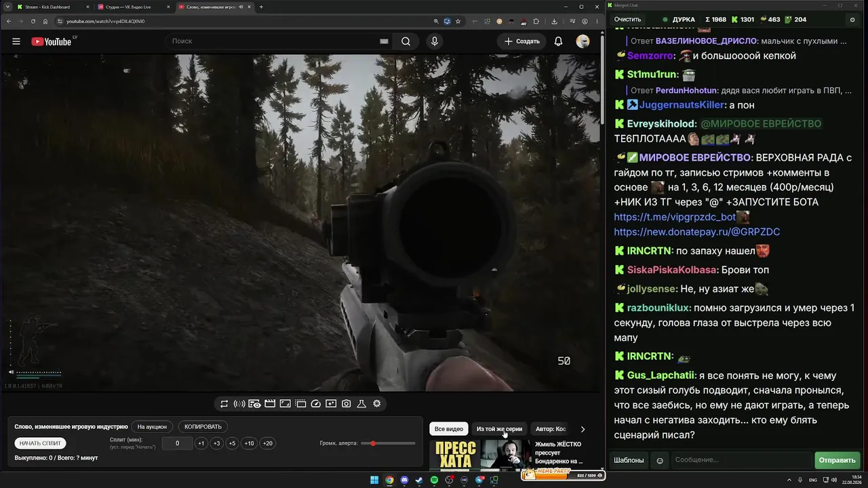The height and width of the screenshot is (488, 868).
Task: Click "НАЧАТЬ СПЛИТ" button
Action: pos(41,443)
